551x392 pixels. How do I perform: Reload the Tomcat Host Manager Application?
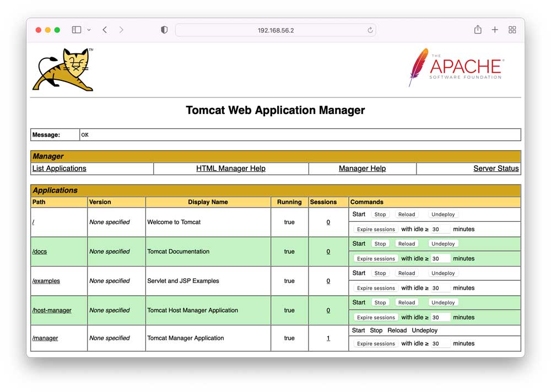(407, 302)
